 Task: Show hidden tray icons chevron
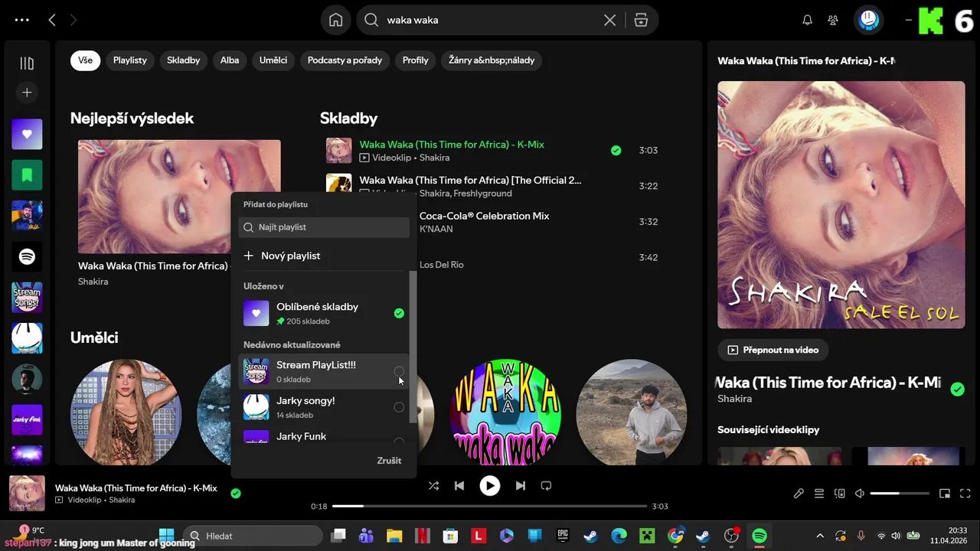point(820,536)
